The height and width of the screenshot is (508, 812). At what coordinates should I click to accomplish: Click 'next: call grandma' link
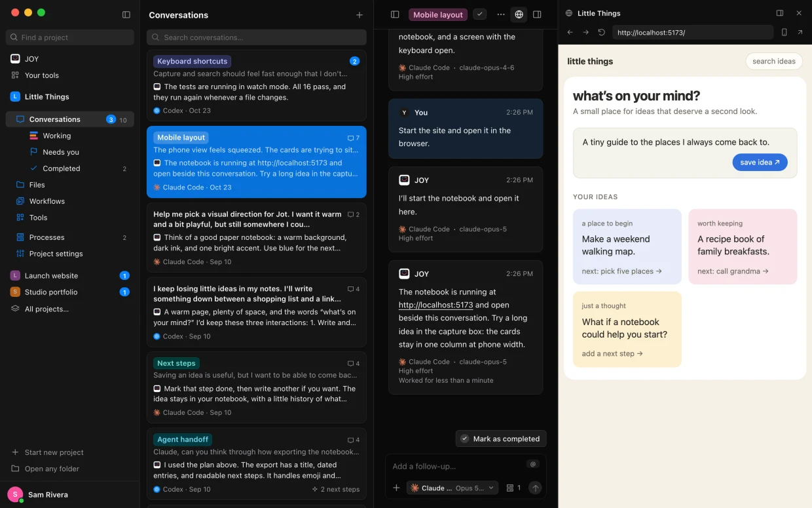pyautogui.click(x=733, y=271)
